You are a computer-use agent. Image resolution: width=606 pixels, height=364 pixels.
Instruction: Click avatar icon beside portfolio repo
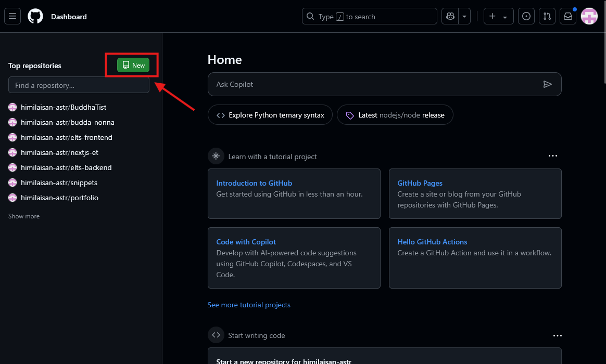pyautogui.click(x=12, y=198)
